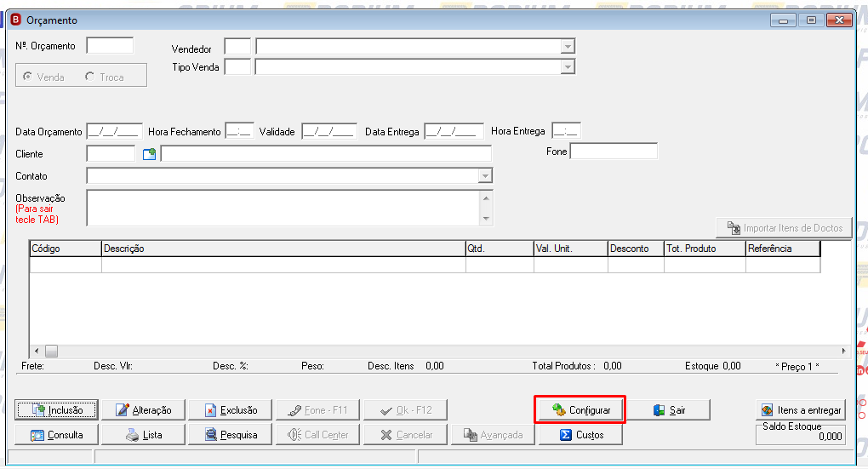This screenshot has width=868, height=469.
Task: Expand the Contato dropdown list
Action: (x=485, y=176)
